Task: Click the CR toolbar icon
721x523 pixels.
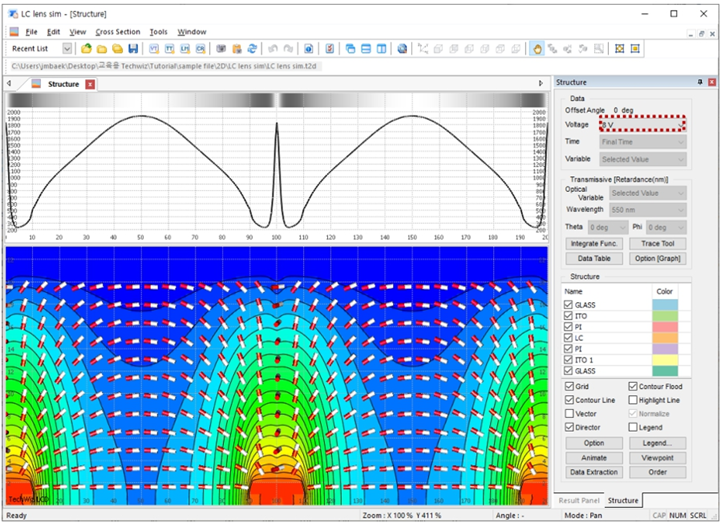Action: (200, 49)
